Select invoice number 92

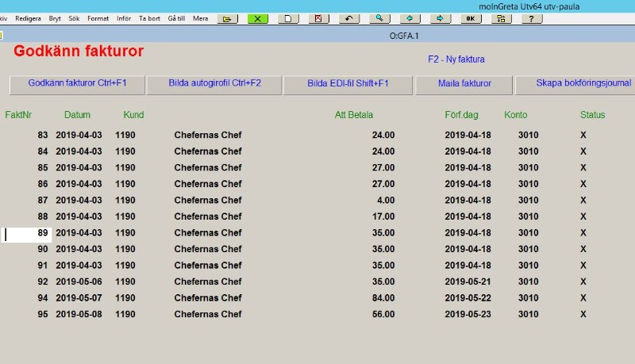click(43, 282)
